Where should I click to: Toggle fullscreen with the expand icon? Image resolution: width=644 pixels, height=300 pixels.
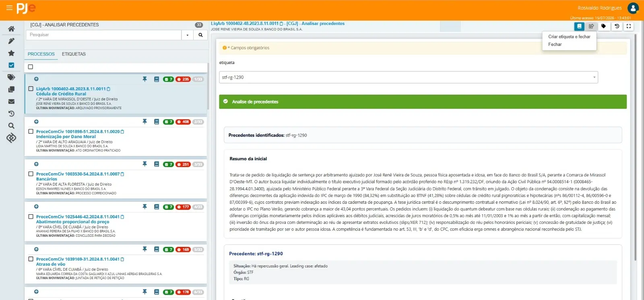coord(629,26)
